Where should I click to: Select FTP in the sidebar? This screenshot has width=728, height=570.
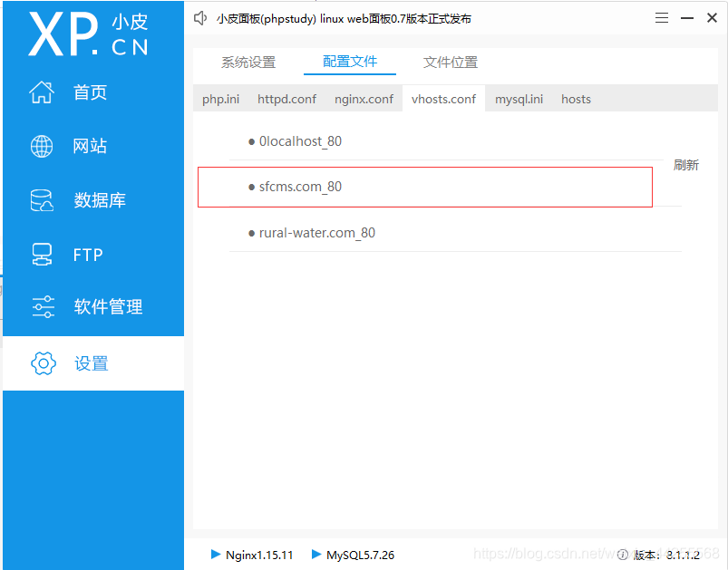tap(93, 255)
